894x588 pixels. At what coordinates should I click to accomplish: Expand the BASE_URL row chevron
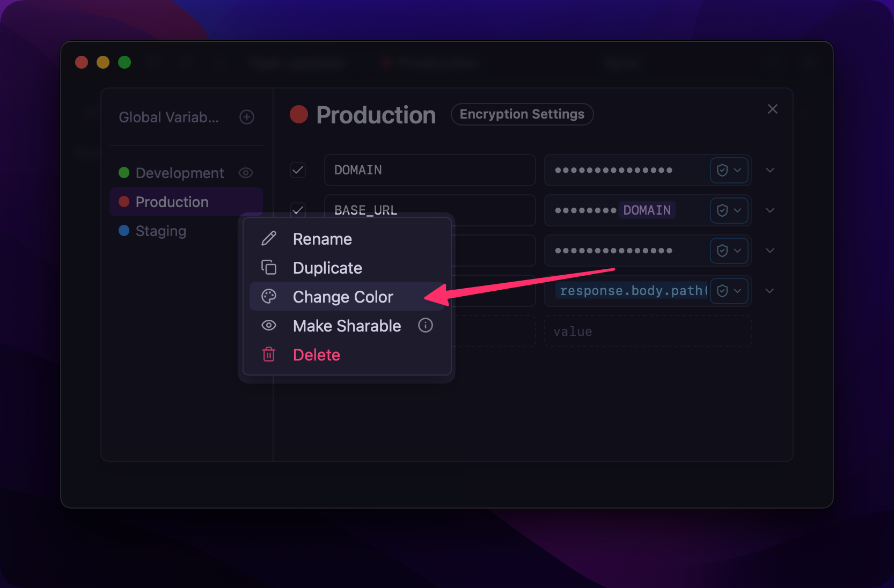[x=770, y=210]
